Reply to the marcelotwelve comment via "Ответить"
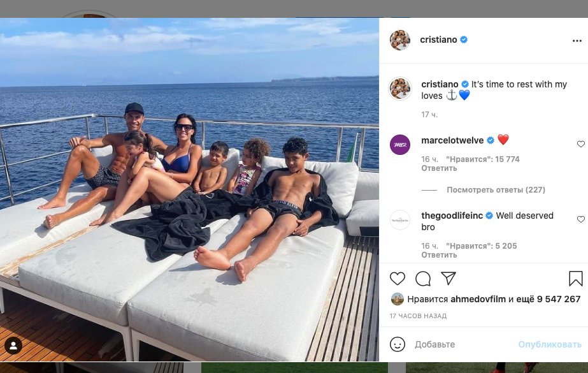 pos(439,168)
